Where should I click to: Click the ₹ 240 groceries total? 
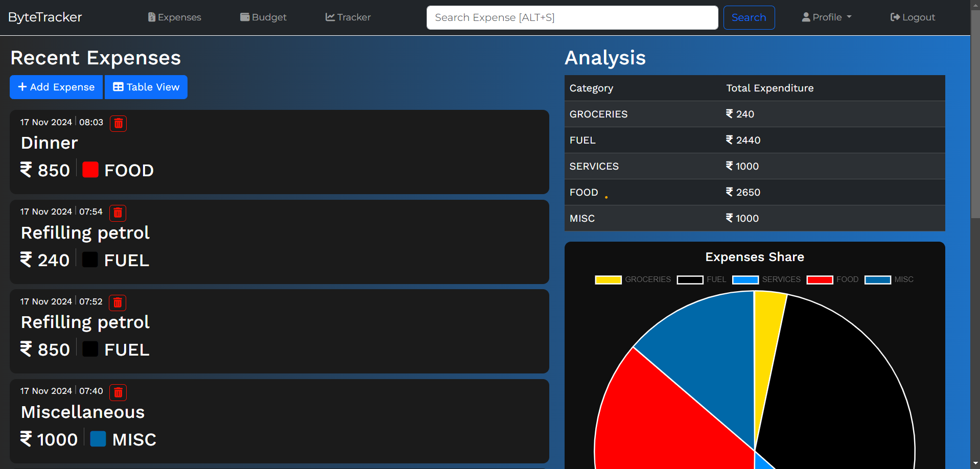pyautogui.click(x=740, y=114)
